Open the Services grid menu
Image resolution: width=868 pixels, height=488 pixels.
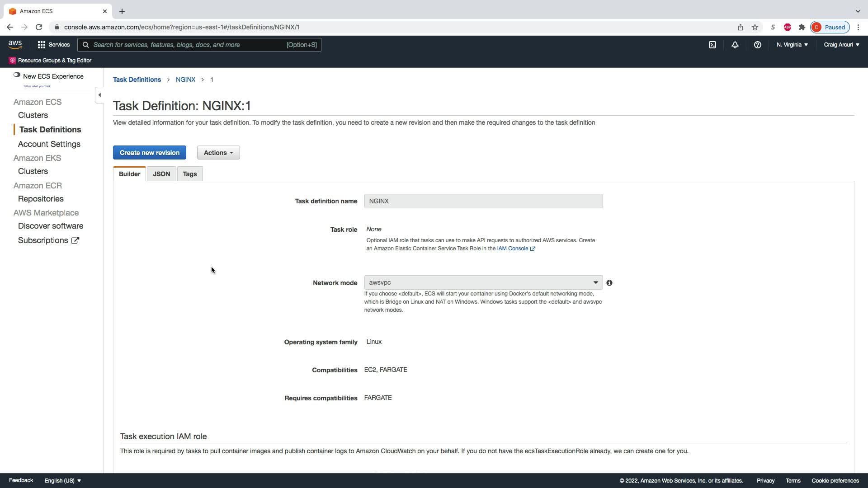coord(42,45)
